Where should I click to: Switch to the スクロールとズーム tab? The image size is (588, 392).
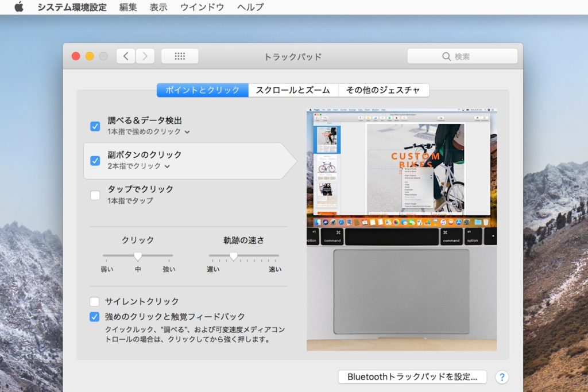(x=293, y=90)
